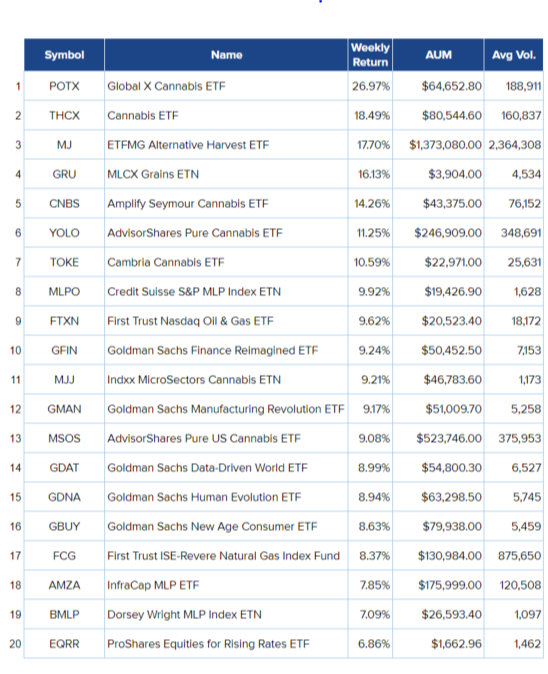548x674 pixels.
Task: Select the GRU symbol cell
Action: coord(64,174)
